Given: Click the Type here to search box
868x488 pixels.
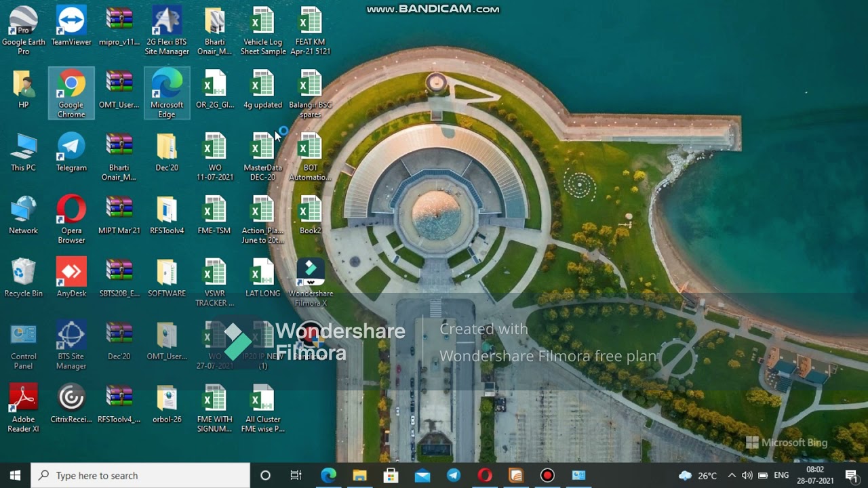Looking at the screenshot, I should tap(140, 475).
